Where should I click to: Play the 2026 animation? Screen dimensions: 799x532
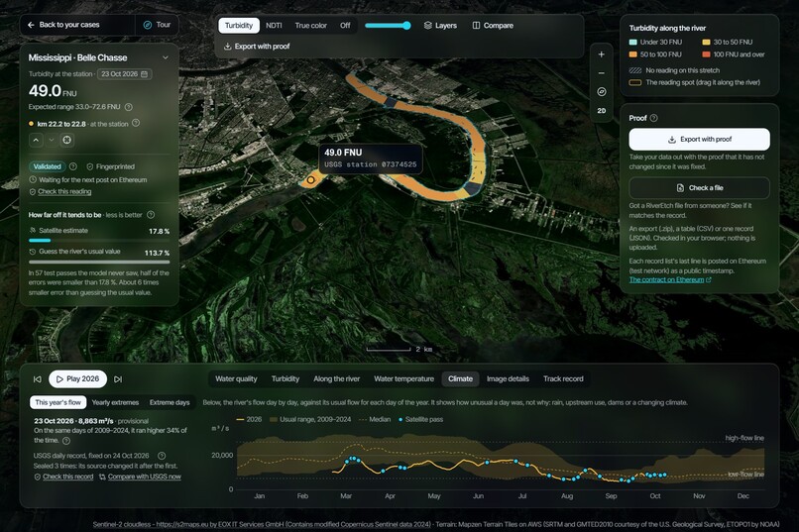tap(77, 379)
